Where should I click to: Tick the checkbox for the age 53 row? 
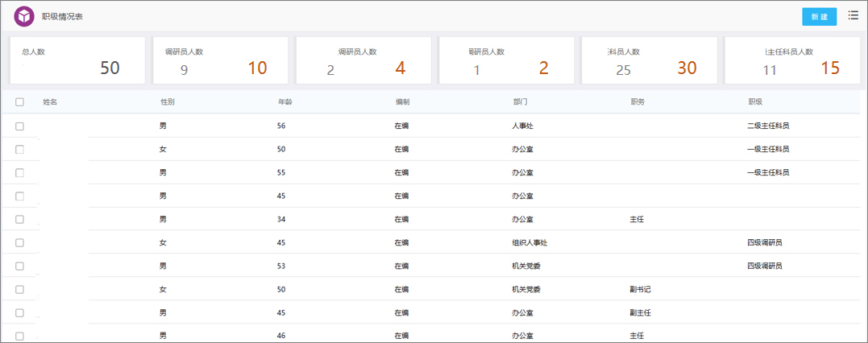point(19,266)
